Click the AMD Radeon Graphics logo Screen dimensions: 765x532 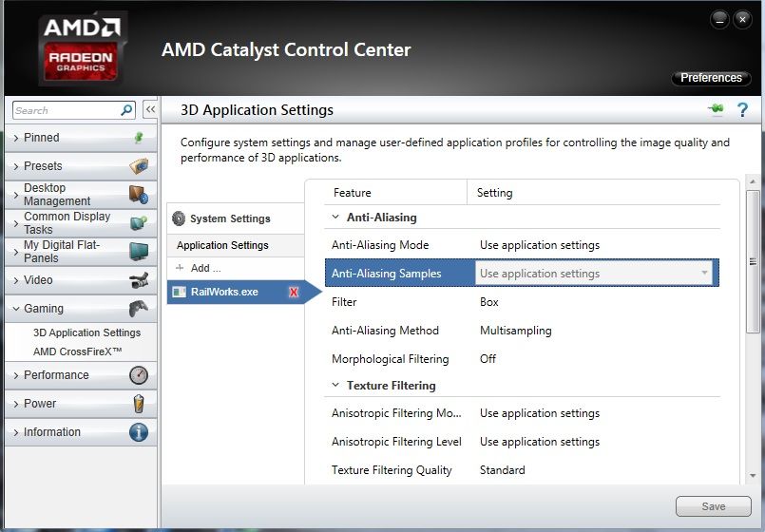click(x=82, y=48)
